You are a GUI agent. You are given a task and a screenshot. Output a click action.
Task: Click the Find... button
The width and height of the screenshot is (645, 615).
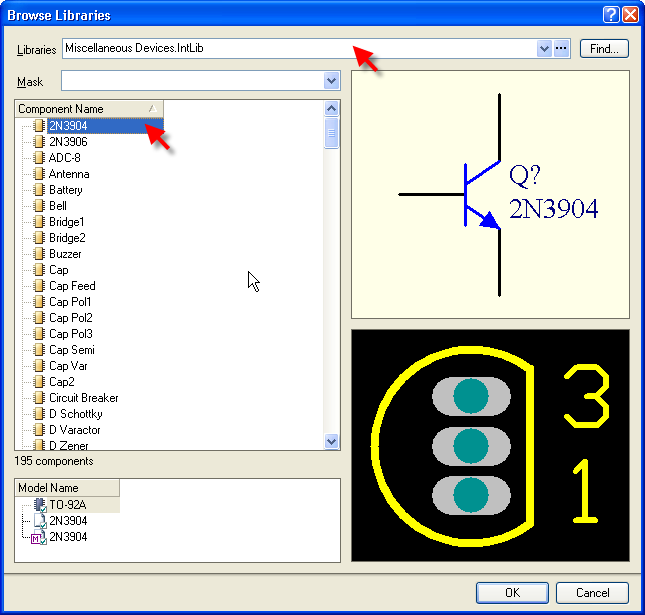pyautogui.click(x=603, y=48)
